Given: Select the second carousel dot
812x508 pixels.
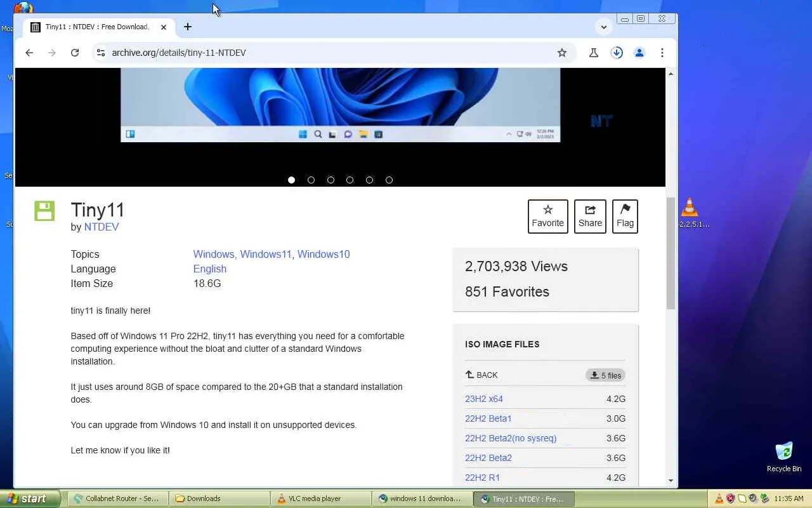Looking at the screenshot, I should (311, 180).
